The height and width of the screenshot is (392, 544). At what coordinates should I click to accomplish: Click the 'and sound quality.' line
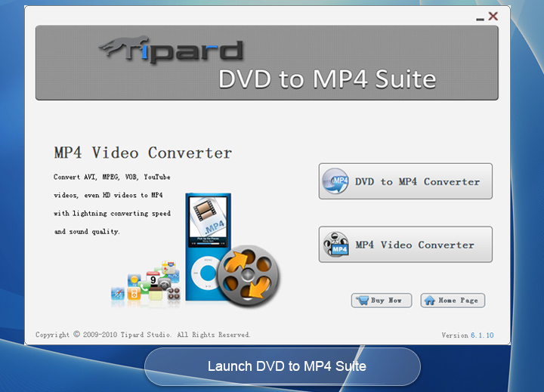[87, 231]
